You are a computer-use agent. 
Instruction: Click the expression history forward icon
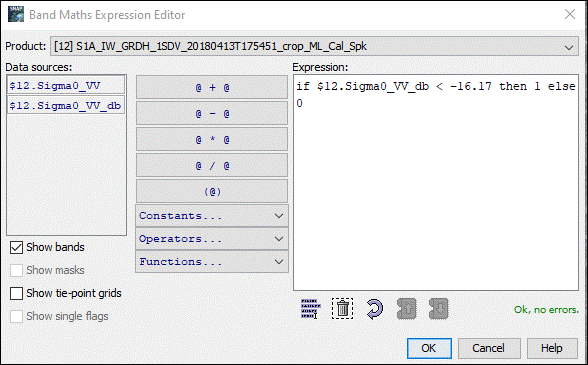(439, 309)
